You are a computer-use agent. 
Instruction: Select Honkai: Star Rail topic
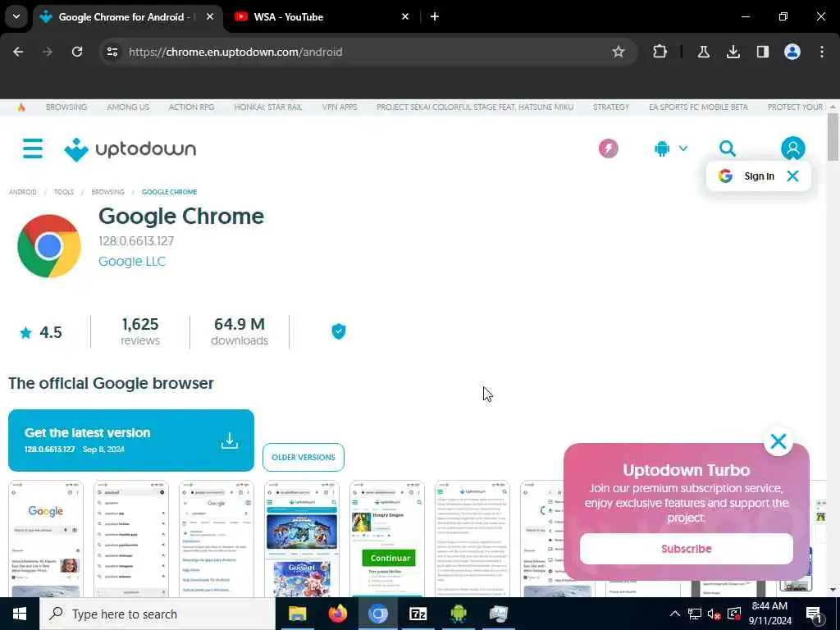[x=268, y=107]
